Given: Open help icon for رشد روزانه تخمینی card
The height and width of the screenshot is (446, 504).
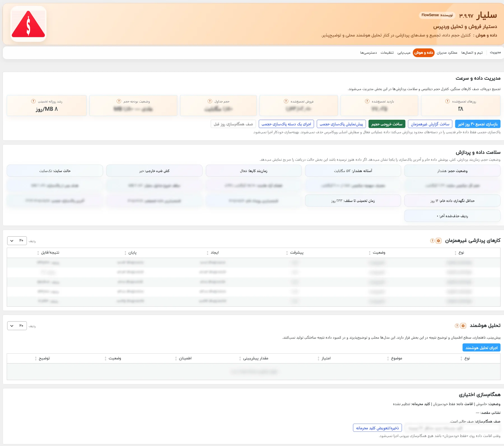Looking at the screenshot, I should tap(33, 101).
